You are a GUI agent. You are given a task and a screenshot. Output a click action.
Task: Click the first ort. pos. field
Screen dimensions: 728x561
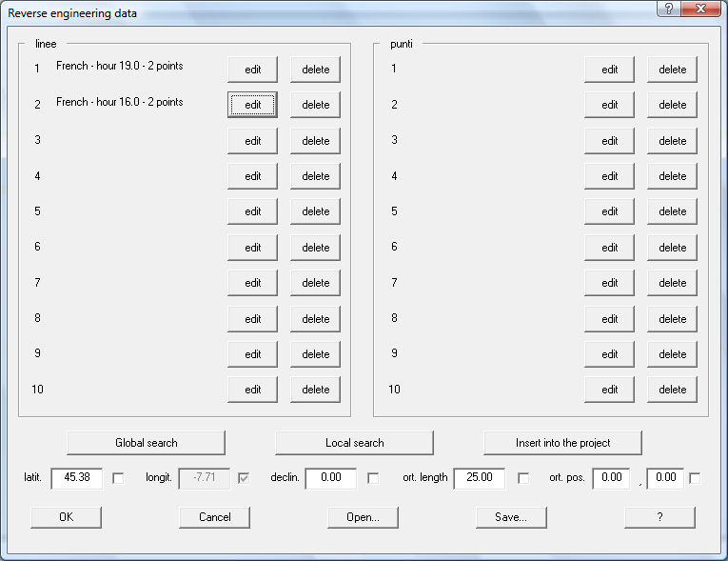click(x=612, y=478)
